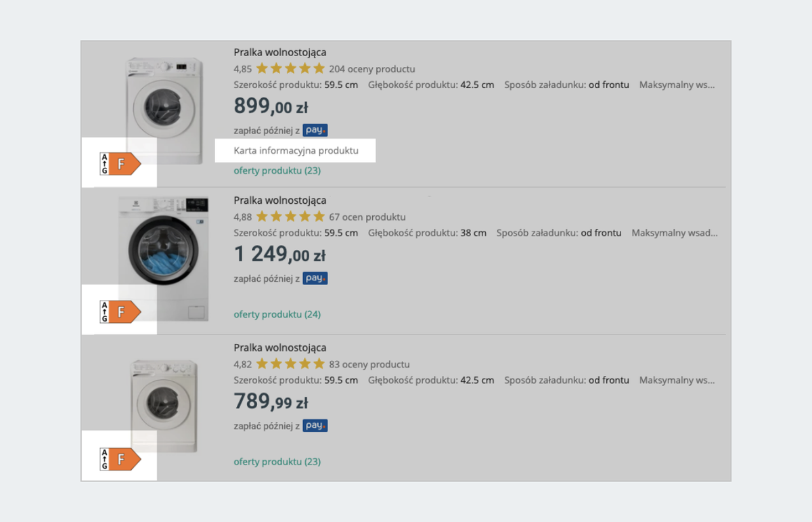Open "oferty produktu (23)" under the 789,99 zł price

point(277,462)
